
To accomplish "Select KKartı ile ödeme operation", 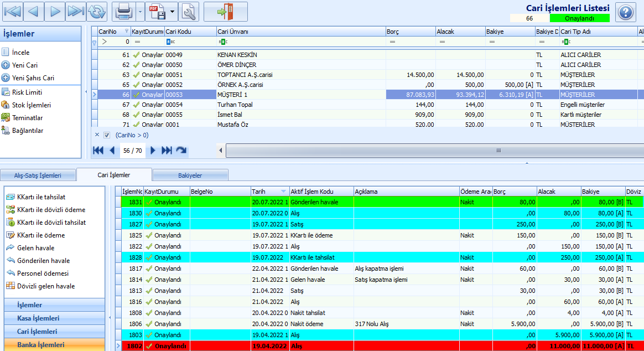I will (35, 235).
